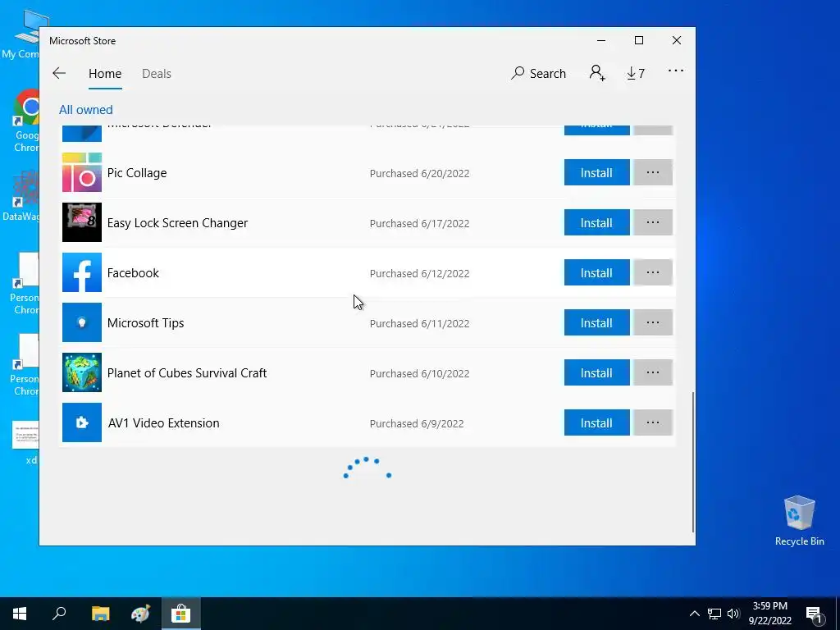
Task: Open taskbar search magnifier
Action: [x=59, y=614]
